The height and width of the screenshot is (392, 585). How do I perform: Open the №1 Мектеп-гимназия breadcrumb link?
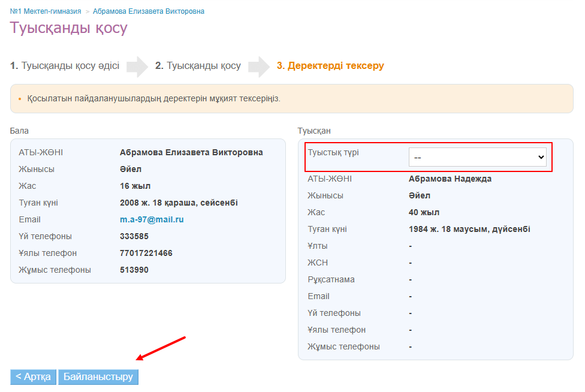(x=46, y=11)
